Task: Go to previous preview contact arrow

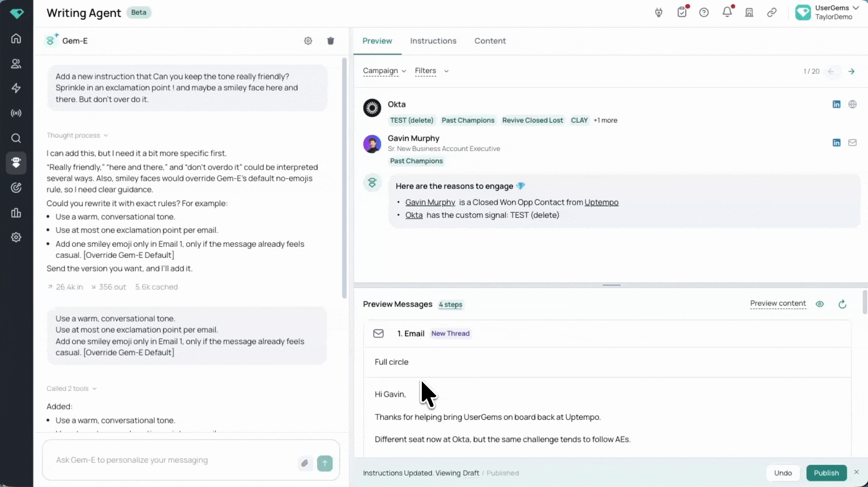Action: pyautogui.click(x=831, y=71)
